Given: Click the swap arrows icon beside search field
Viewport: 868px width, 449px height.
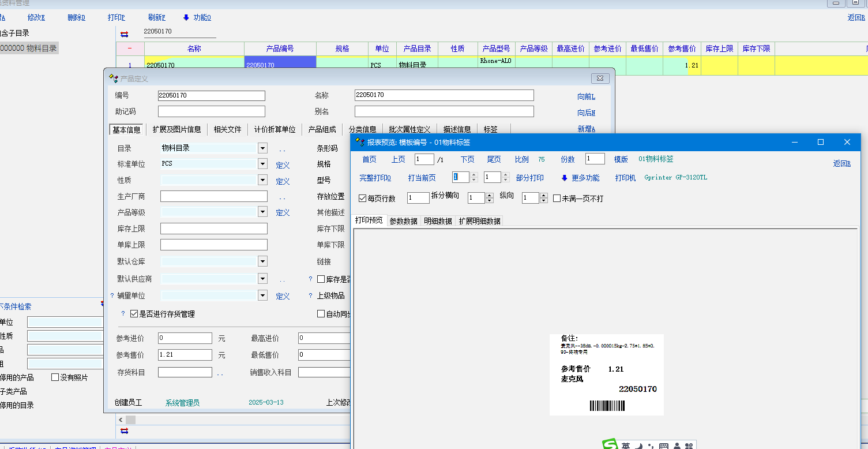Looking at the screenshot, I should (x=125, y=34).
